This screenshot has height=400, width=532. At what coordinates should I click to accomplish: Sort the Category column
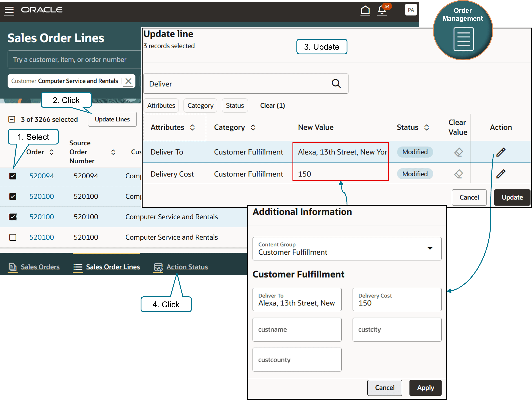(x=253, y=127)
